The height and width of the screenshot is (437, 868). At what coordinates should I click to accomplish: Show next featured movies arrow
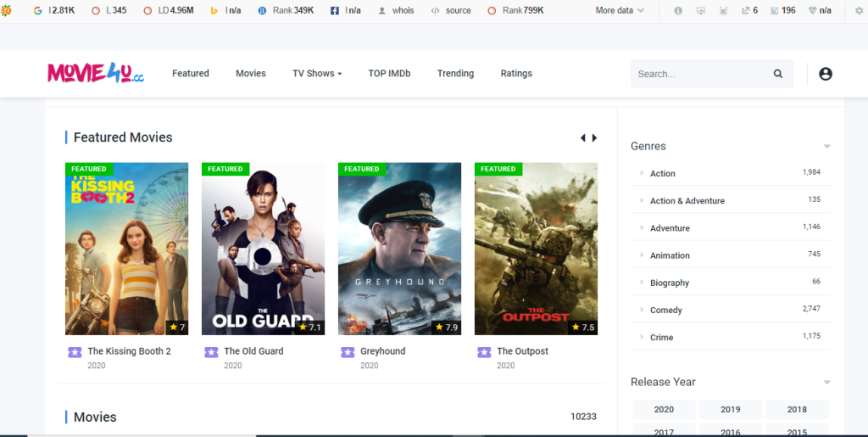594,138
